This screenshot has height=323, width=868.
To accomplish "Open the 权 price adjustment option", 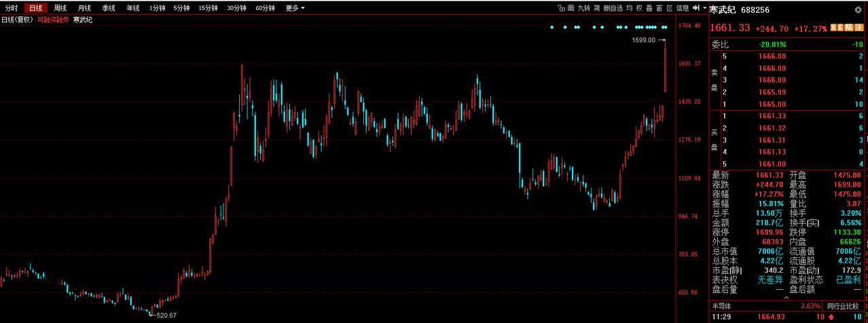I will [x=639, y=8].
